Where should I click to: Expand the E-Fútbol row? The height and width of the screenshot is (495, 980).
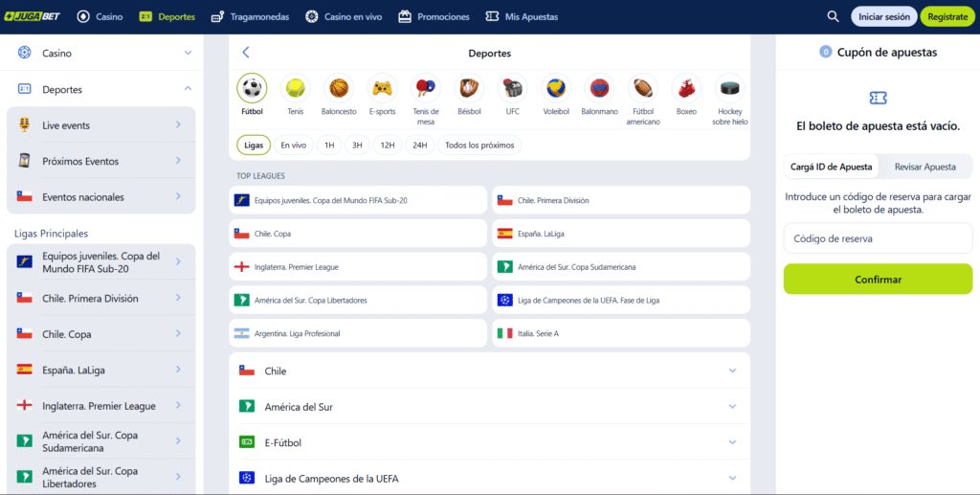tap(489, 442)
